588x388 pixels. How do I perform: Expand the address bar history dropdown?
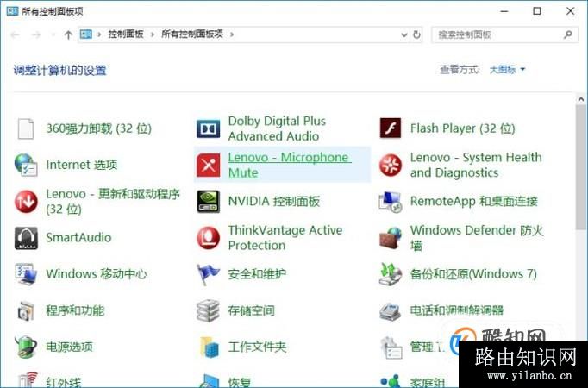pyautogui.click(x=403, y=34)
